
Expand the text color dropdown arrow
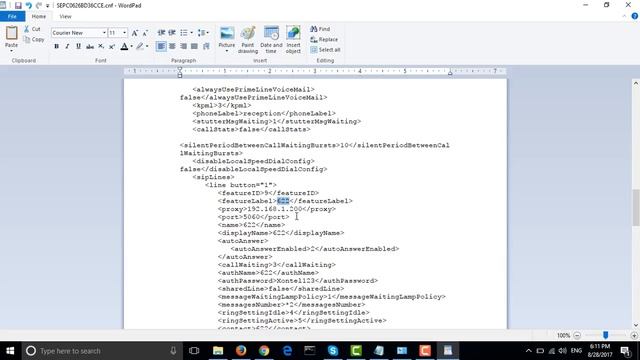pyautogui.click(x=131, y=47)
